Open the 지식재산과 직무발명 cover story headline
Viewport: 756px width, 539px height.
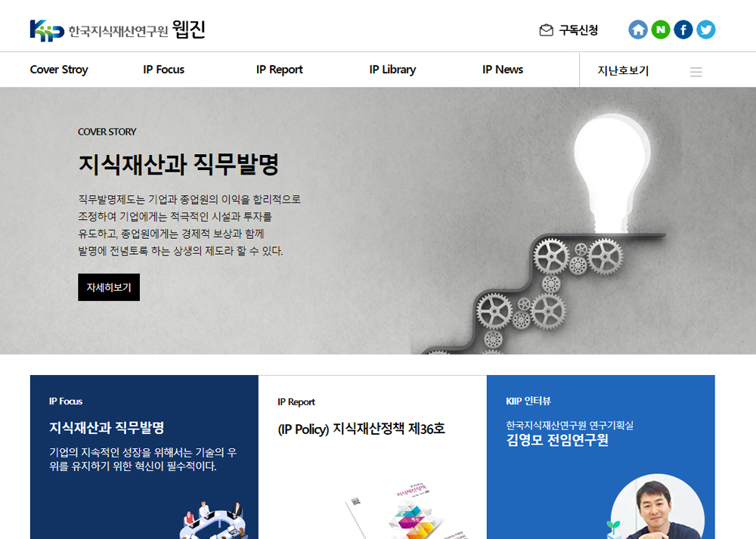[x=178, y=164]
